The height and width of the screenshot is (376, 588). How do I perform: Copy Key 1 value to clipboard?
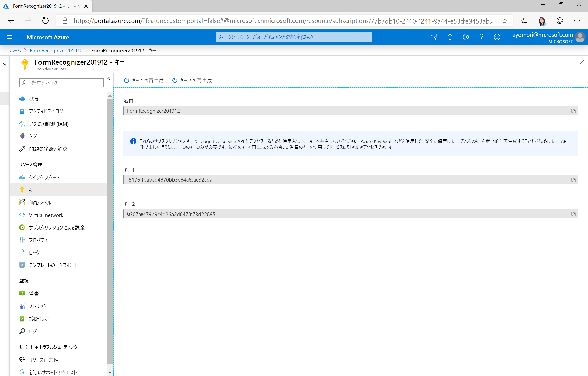(x=573, y=180)
